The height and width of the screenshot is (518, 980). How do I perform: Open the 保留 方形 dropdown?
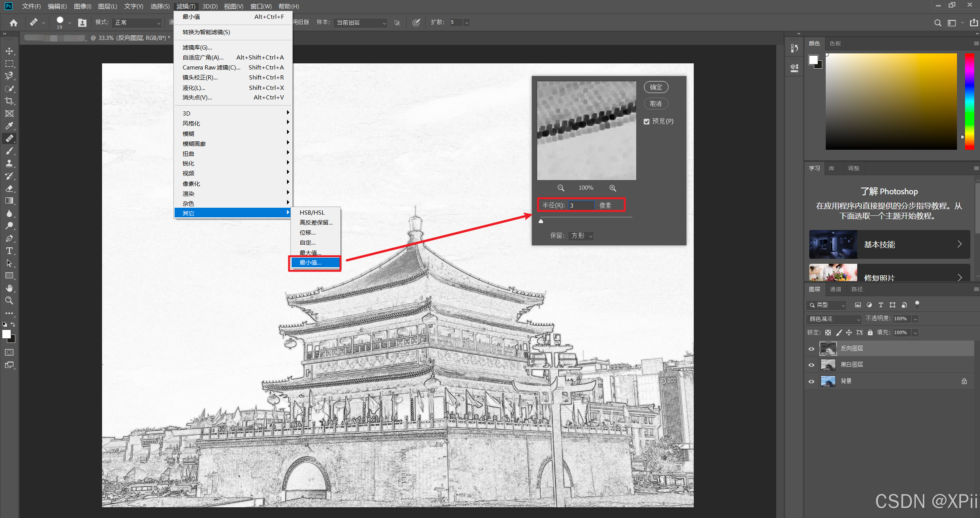(x=581, y=236)
